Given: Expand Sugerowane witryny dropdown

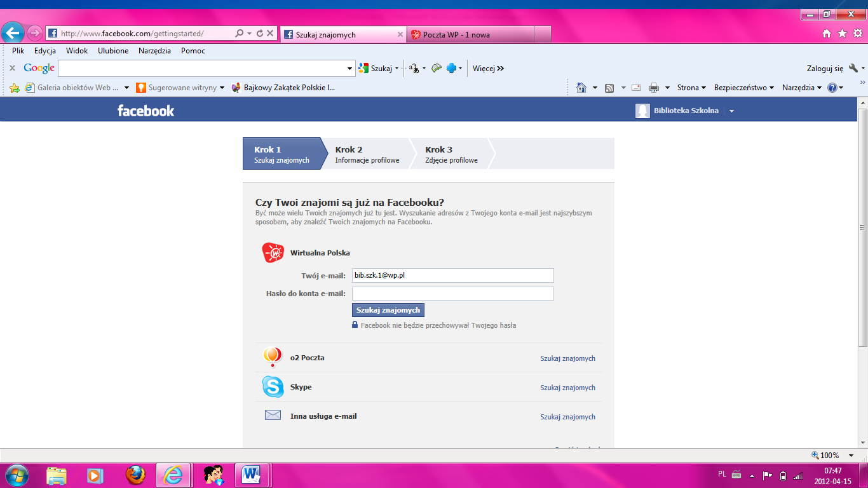Looking at the screenshot, I should coord(222,88).
